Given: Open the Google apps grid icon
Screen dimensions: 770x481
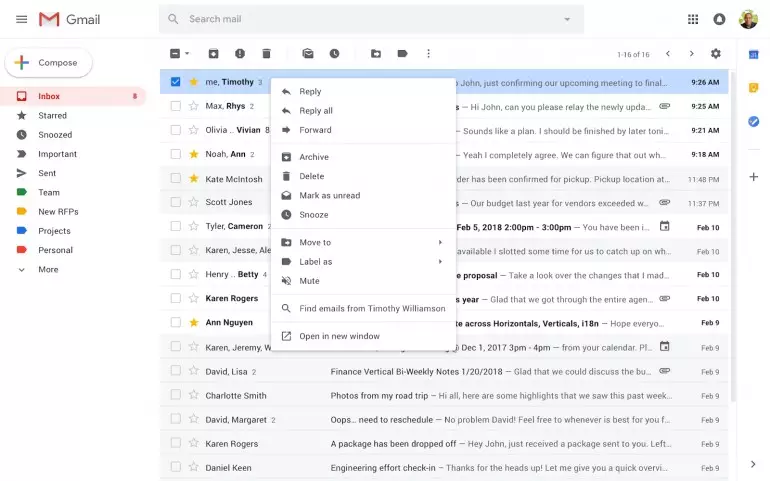Looking at the screenshot, I should pyautogui.click(x=693, y=19).
